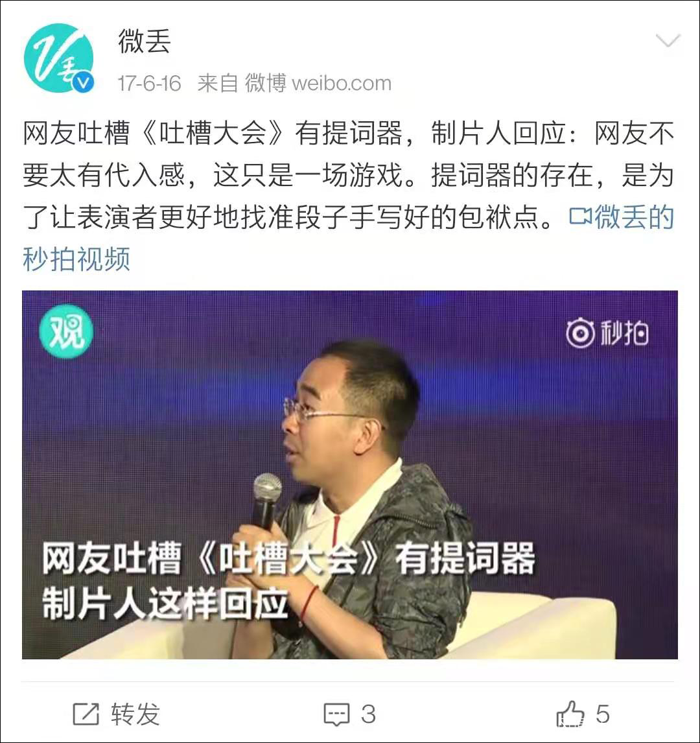Like the post with thumbs-up icon

pyautogui.click(x=570, y=714)
